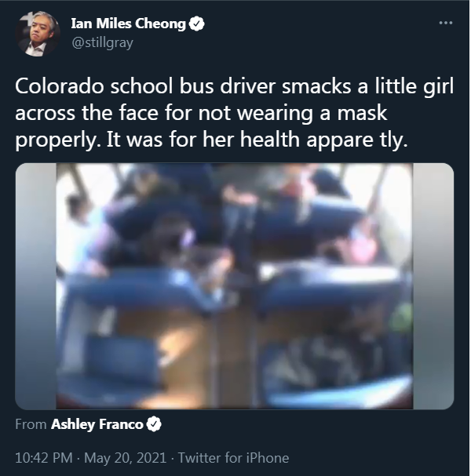Click the word "Colorado" in the tweet
The height and width of the screenshot is (476, 471).
click(x=60, y=86)
